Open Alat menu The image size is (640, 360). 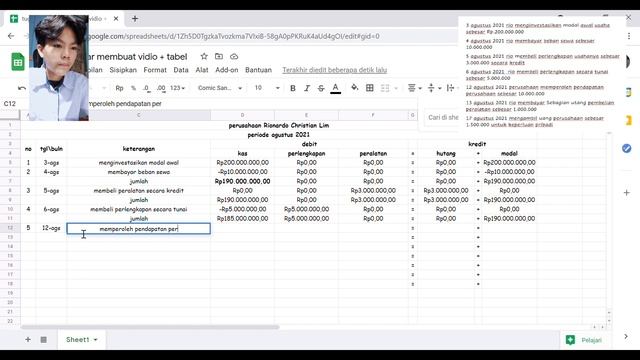pyautogui.click(x=202, y=70)
